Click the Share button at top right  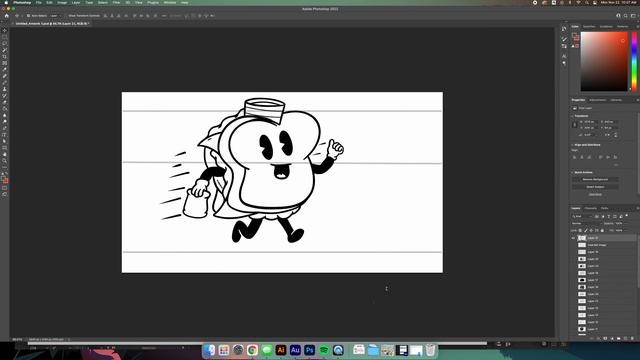coord(618,16)
